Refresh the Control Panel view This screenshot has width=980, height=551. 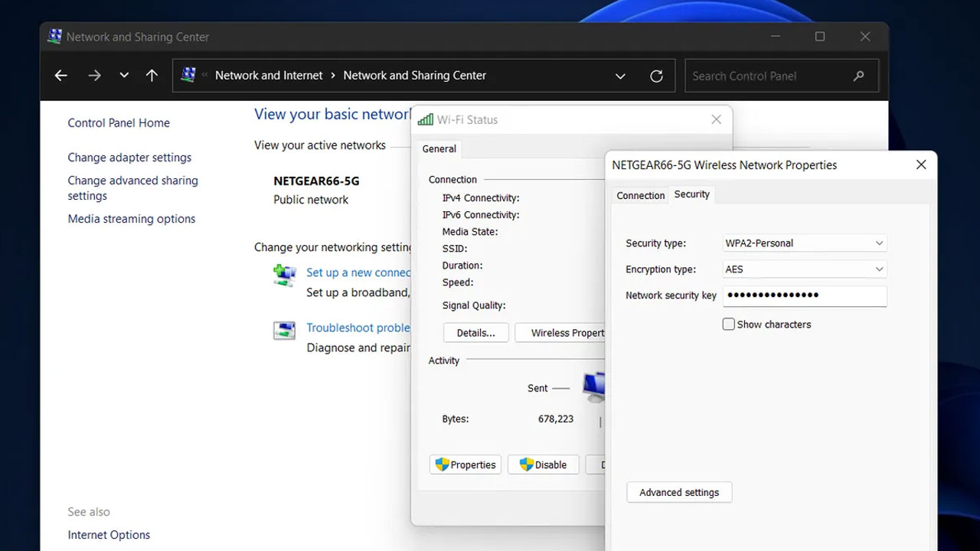coord(656,76)
